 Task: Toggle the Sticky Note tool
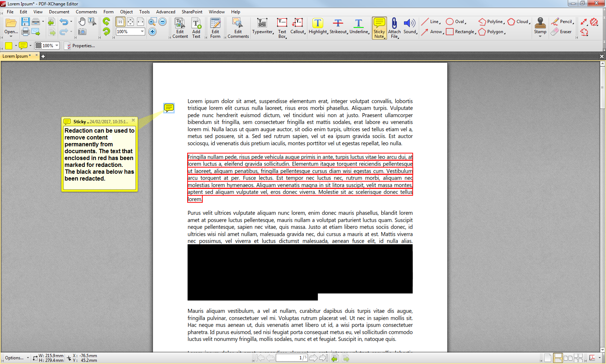coord(379,28)
